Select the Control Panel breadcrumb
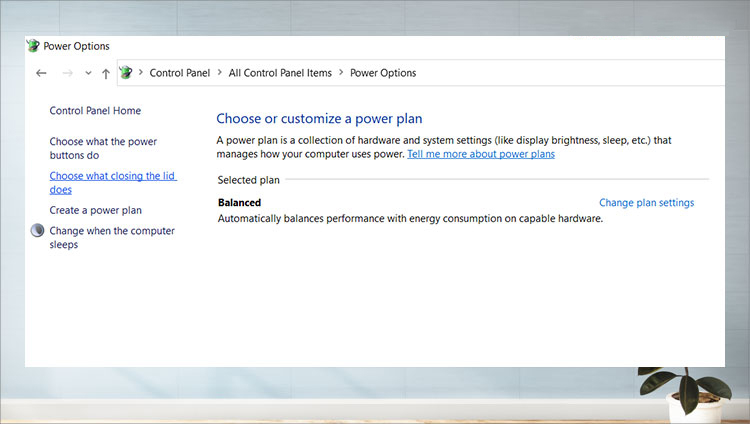This screenshot has height=424, width=750. (179, 73)
